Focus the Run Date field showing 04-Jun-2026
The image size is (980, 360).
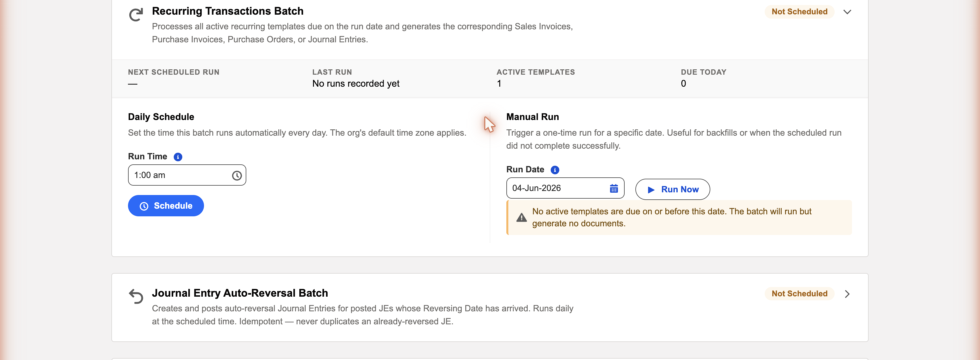[x=565, y=188]
